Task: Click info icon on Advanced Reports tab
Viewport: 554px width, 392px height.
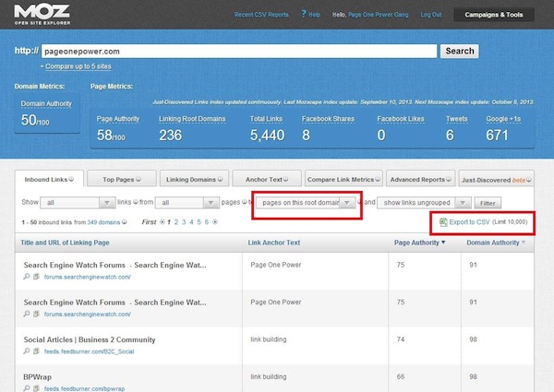Action: (x=449, y=179)
